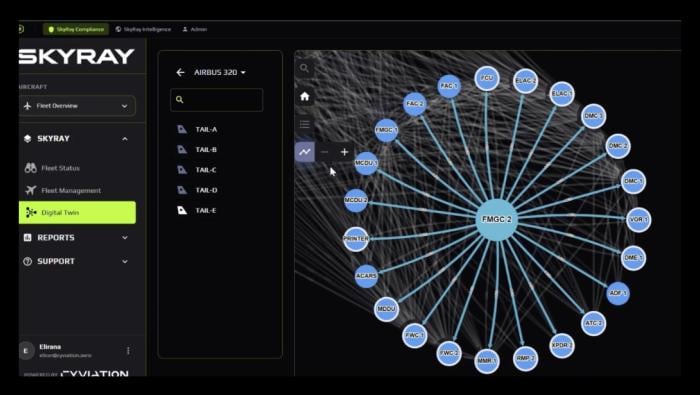Select TAIL-D aircraft

coord(197,190)
